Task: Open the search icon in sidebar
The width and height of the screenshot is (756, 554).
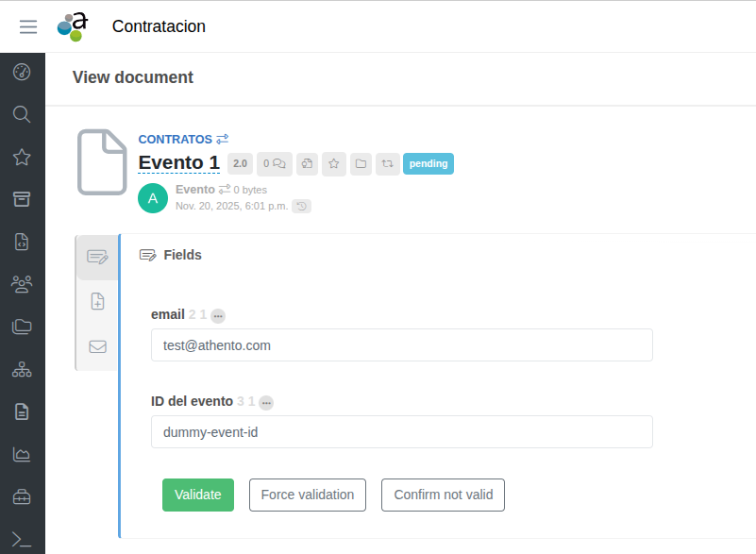Action: point(22,114)
